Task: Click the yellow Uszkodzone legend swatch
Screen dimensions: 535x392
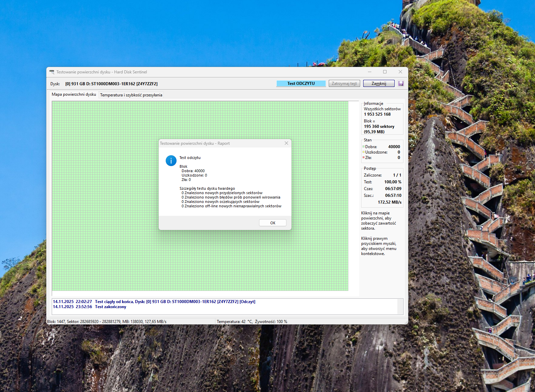Action: click(x=364, y=152)
